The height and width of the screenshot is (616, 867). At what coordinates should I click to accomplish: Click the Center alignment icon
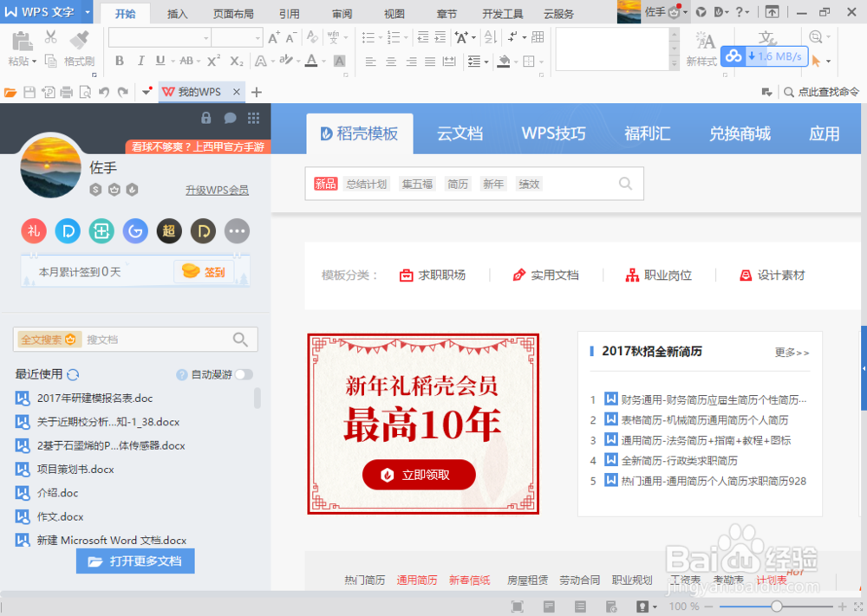coord(391,62)
